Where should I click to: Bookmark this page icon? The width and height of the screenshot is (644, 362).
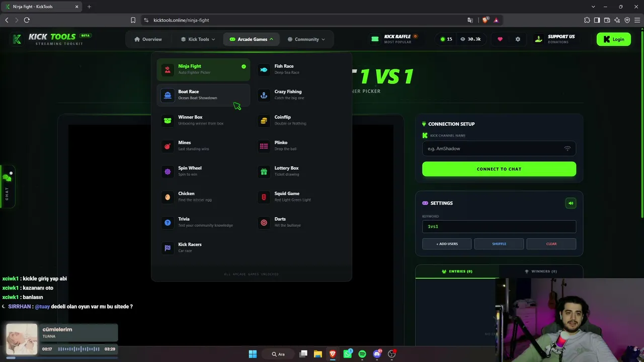(133, 20)
